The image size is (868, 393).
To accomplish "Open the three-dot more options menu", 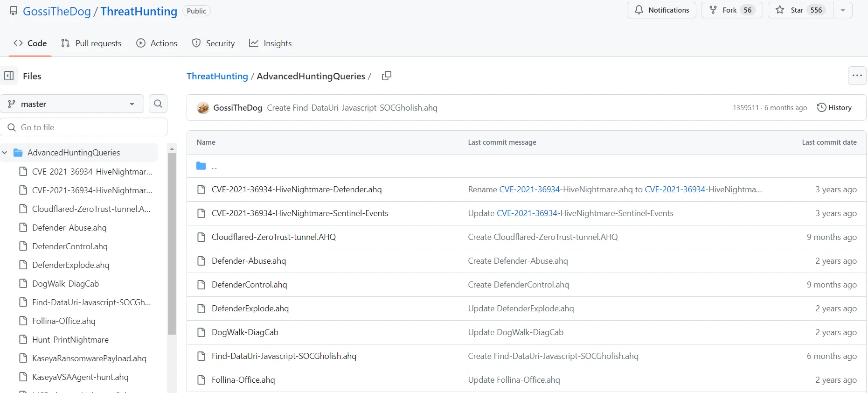I will [857, 76].
